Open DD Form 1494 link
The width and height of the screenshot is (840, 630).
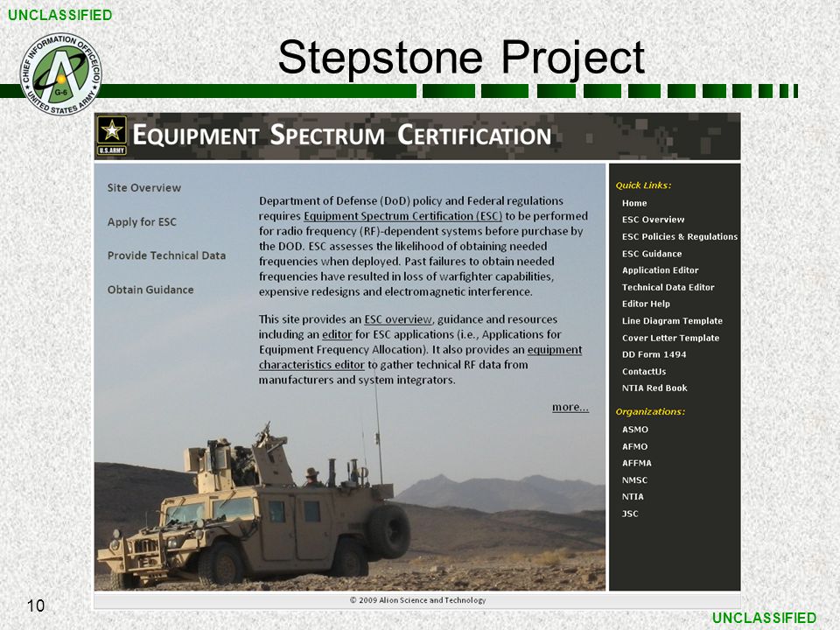tap(654, 354)
